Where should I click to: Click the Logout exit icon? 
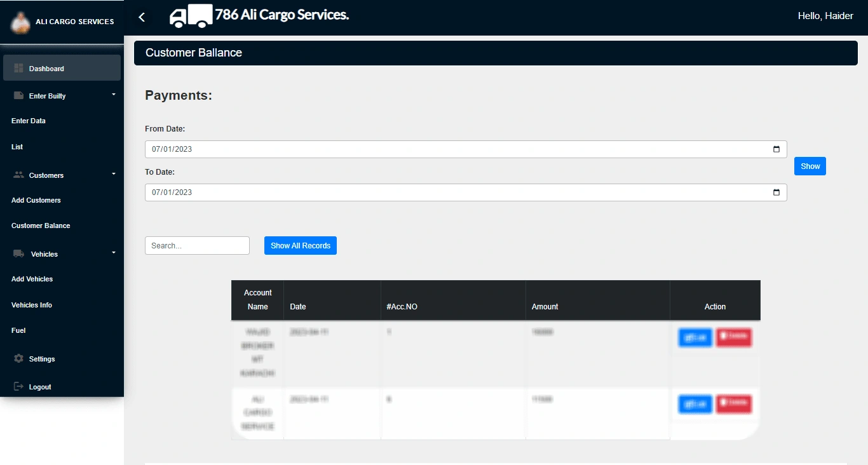pos(18,386)
